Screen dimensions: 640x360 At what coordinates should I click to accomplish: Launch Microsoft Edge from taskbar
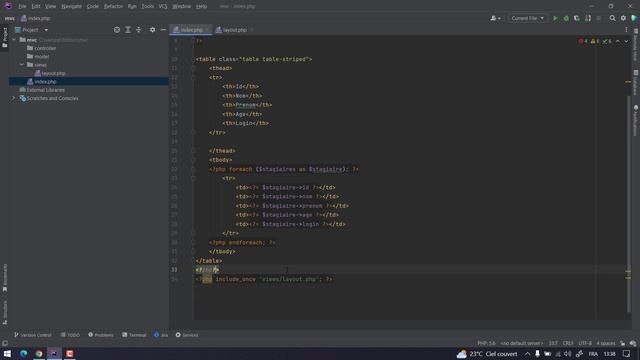click(23, 353)
